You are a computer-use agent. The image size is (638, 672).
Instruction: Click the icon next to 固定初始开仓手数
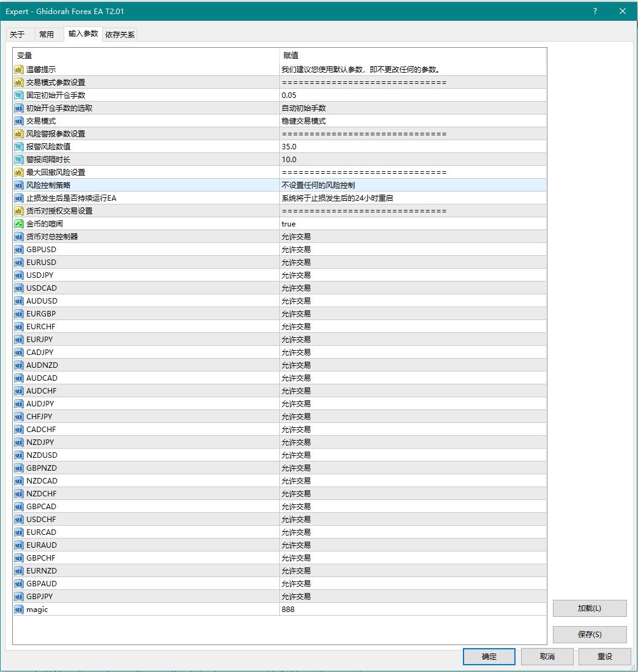click(18, 95)
